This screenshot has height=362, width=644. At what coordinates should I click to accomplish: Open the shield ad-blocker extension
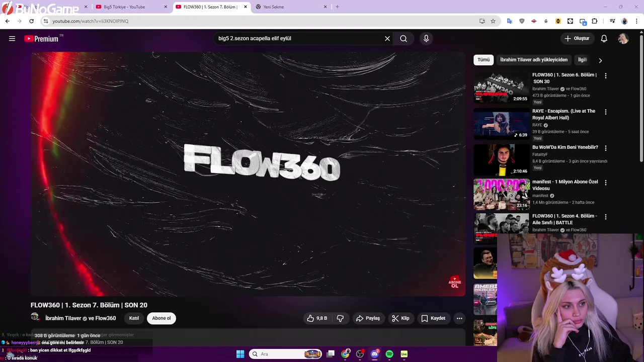click(522, 21)
